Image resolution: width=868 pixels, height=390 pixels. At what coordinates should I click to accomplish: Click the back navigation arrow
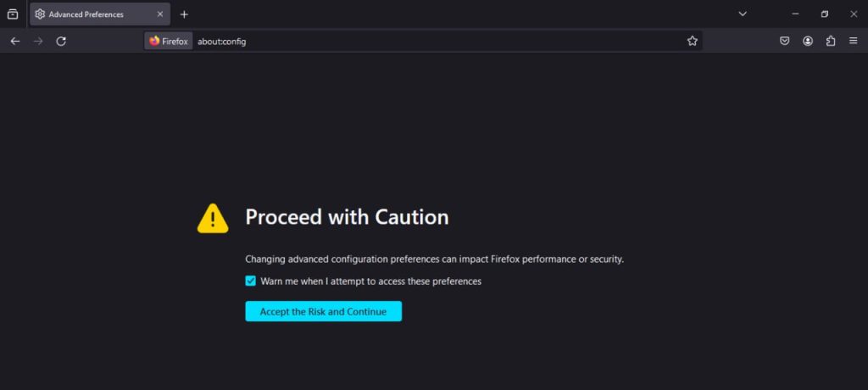15,41
